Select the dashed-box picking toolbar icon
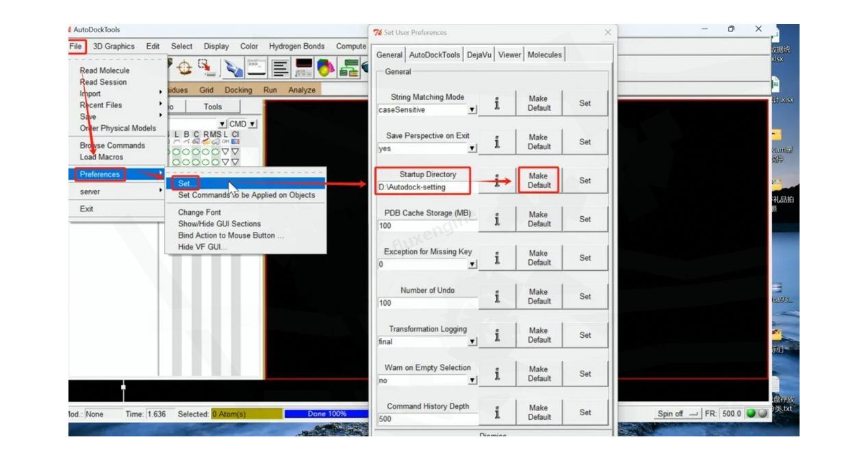This screenshot has width=868, height=461. tap(207, 68)
